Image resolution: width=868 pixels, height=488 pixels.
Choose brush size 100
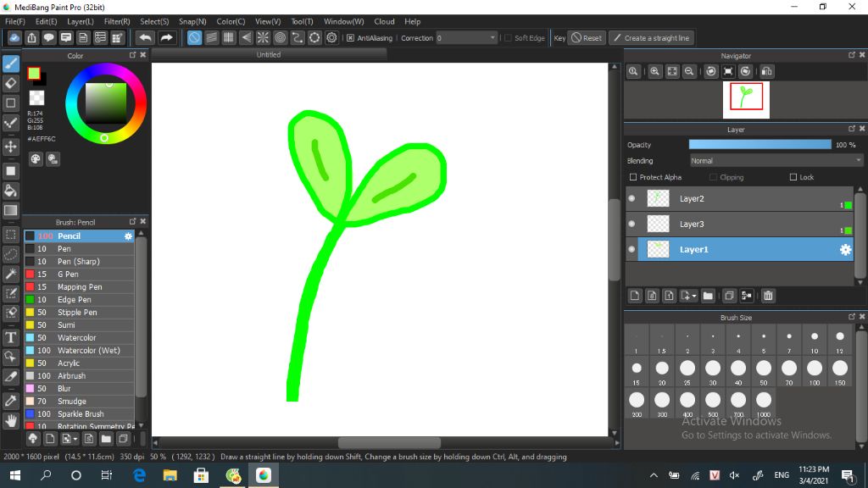point(815,371)
